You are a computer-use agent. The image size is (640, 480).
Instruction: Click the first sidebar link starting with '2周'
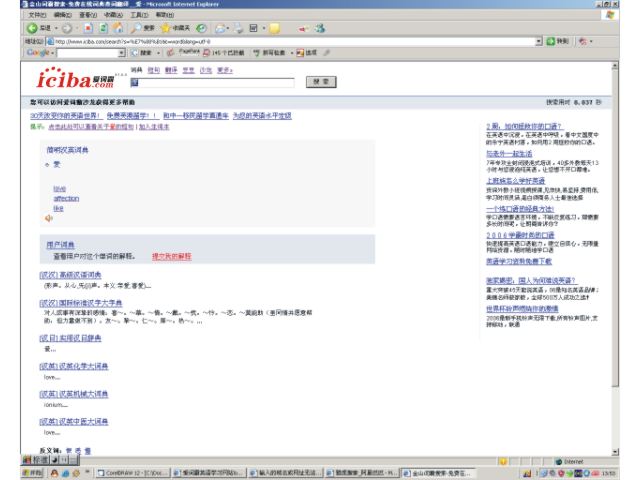tap(524, 126)
